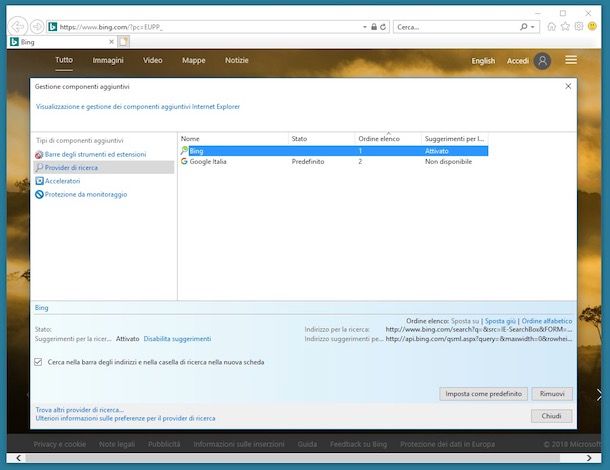Click the horizontal scrollbar left arrow

(18, 458)
